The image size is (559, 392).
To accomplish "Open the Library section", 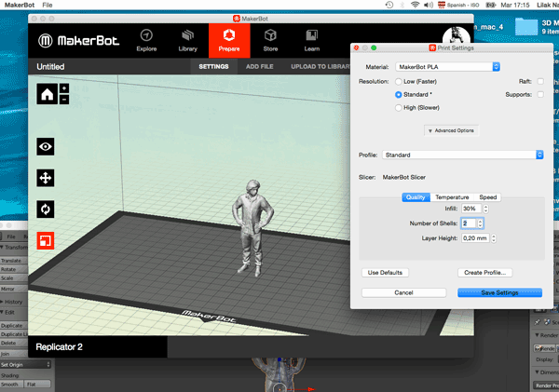I will click(x=187, y=41).
